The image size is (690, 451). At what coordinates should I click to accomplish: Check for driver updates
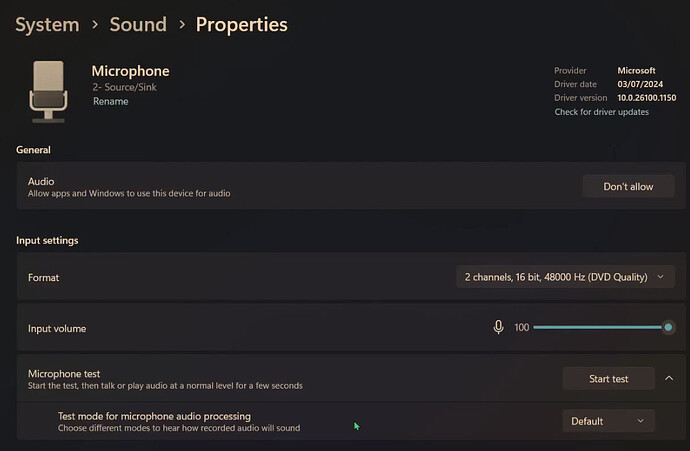point(602,112)
